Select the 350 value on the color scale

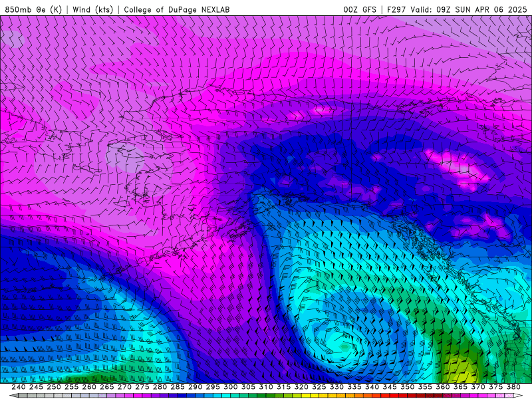[407, 387]
